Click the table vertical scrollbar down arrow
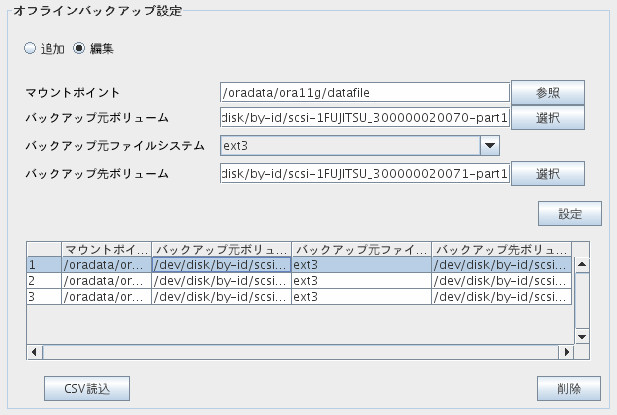The height and width of the screenshot is (415, 617). (x=582, y=337)
